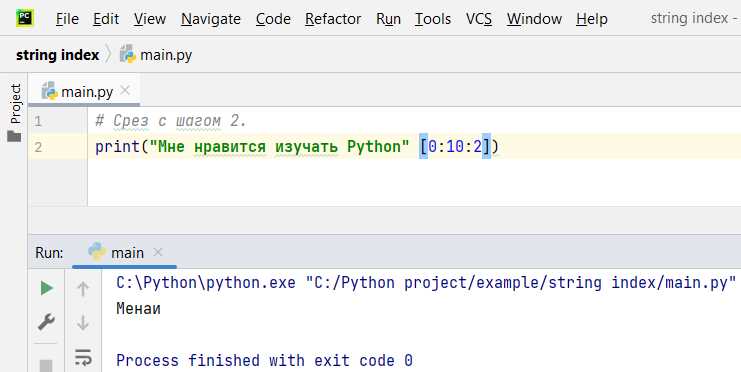Open the File menu
741x372 pixels.
(67, 19)
